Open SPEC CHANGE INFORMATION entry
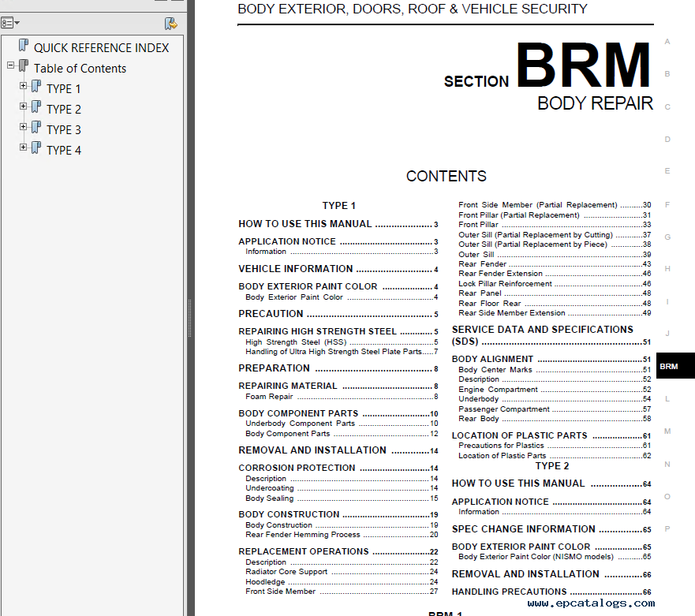 point(551,529)
